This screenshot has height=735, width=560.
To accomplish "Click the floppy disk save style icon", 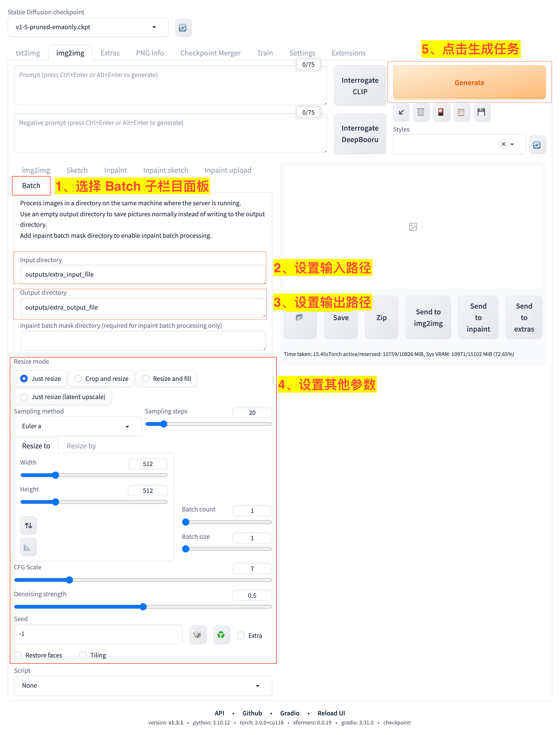I will click(481, 112).
